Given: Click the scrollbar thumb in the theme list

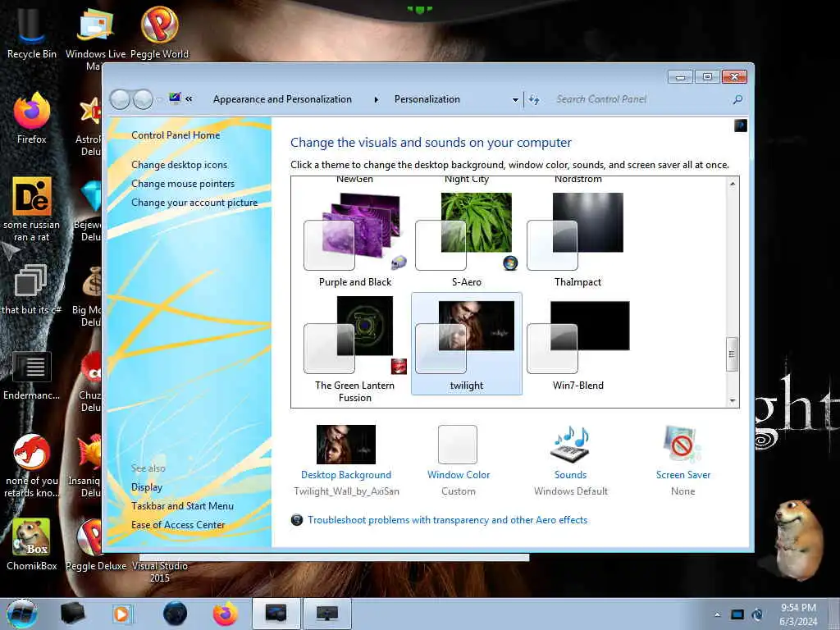Looking at the screenshot, I should 732,354.
